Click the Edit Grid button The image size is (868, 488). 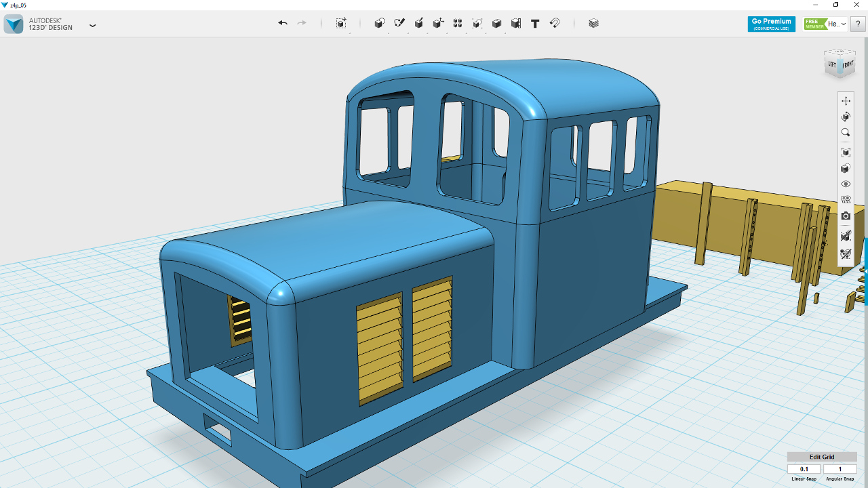822,457
